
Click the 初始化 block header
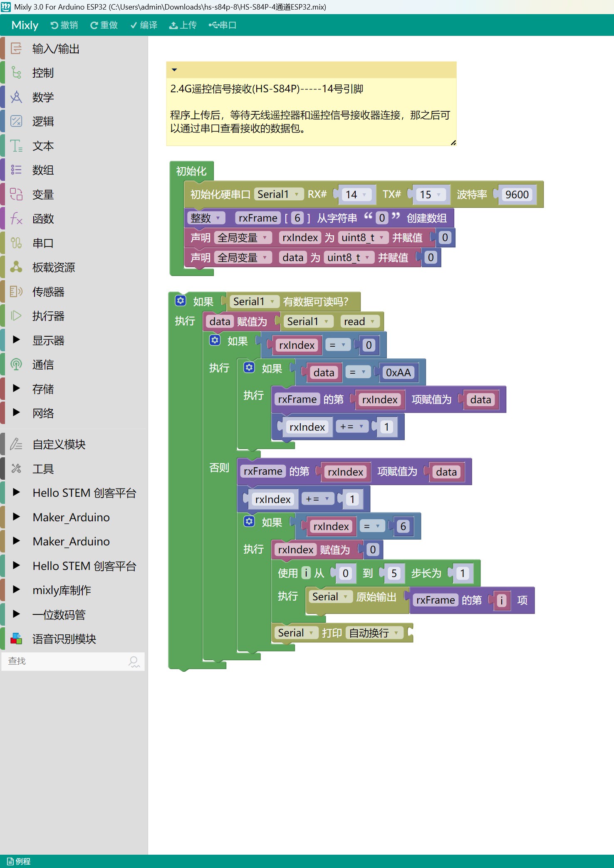[x=191, y=171]
